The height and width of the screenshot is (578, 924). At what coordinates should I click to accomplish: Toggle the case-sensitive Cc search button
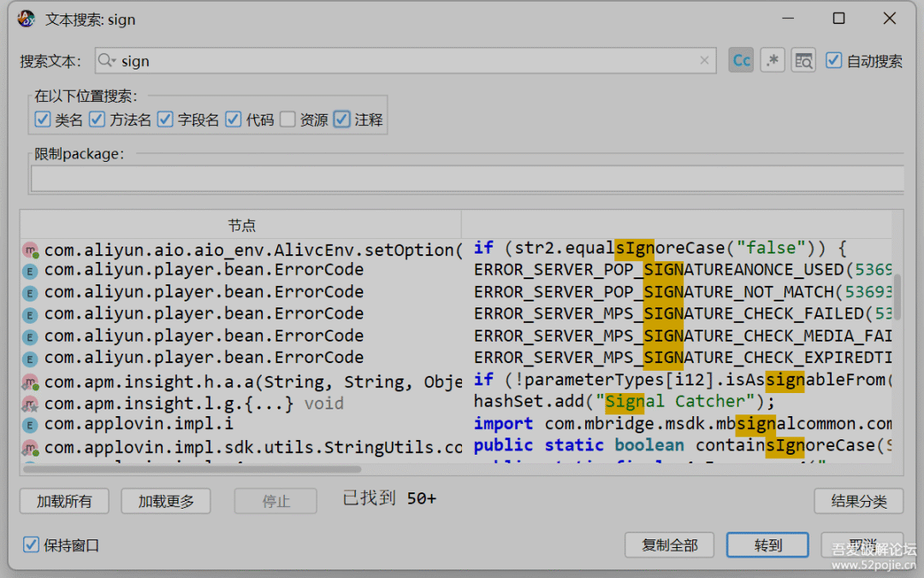[741, 60]
